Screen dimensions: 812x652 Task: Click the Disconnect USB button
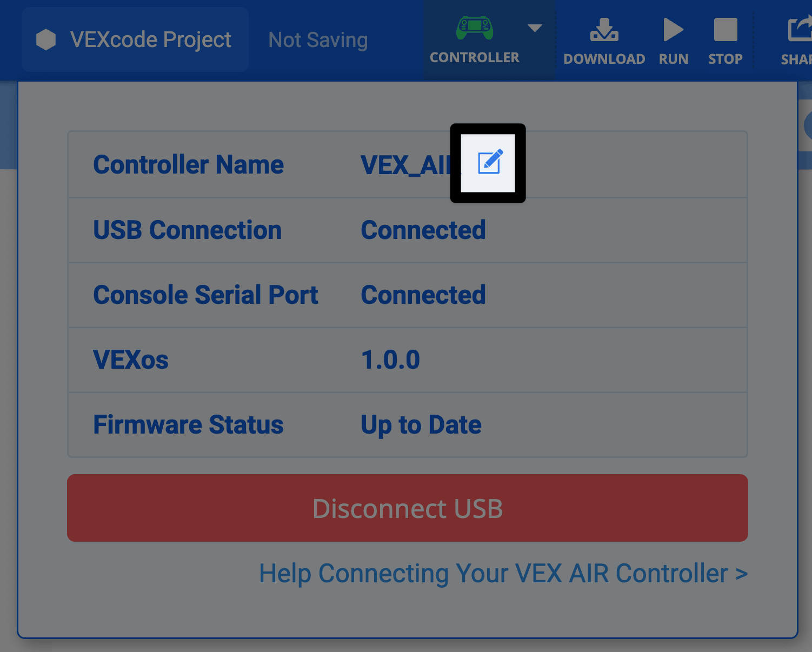tap(407, 508)
